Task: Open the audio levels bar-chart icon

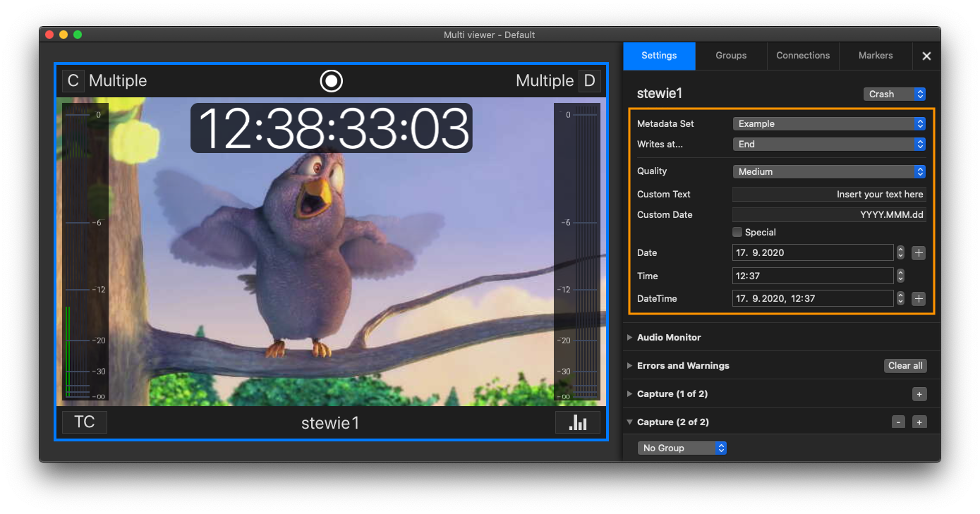Action: coord(578,422)
